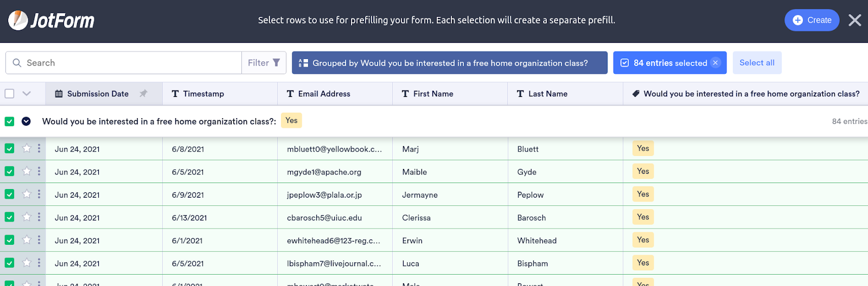This screenshot has height=286, width=868.
Task: Star the Marj Bluett row
Action: tap(27, 148)
